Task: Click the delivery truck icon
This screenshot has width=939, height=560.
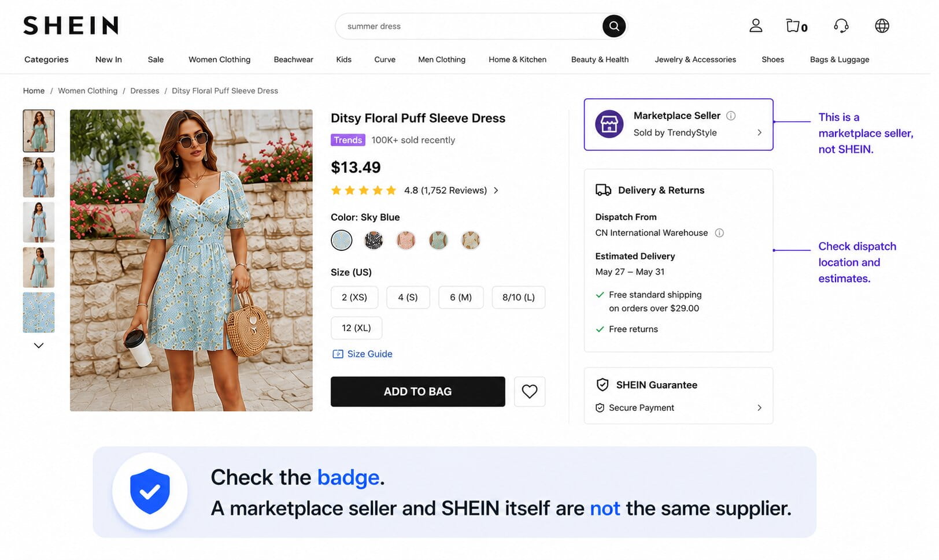Action: click(x=603, y=190)
